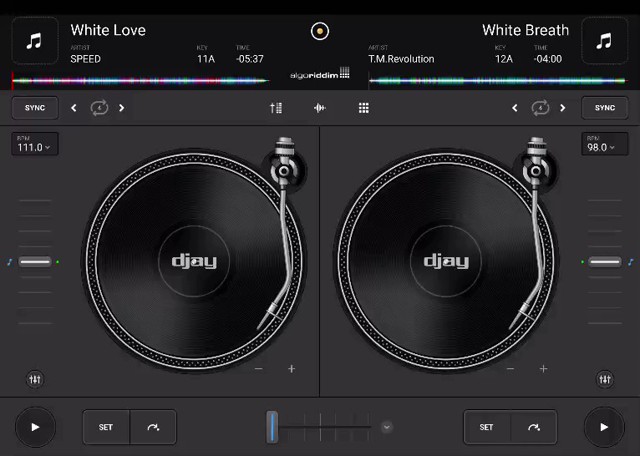Open the mixer/EQ faders view icon
640x456 pixels.
pyautogui.click(x=276, y=108)
